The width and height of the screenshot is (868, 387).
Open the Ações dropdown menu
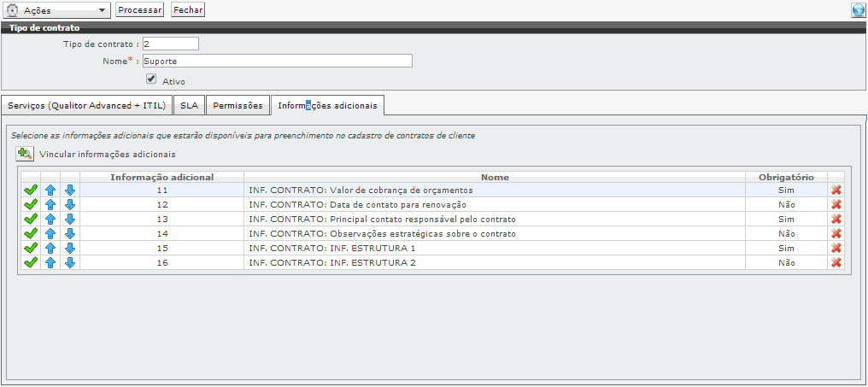coord(57,10)
